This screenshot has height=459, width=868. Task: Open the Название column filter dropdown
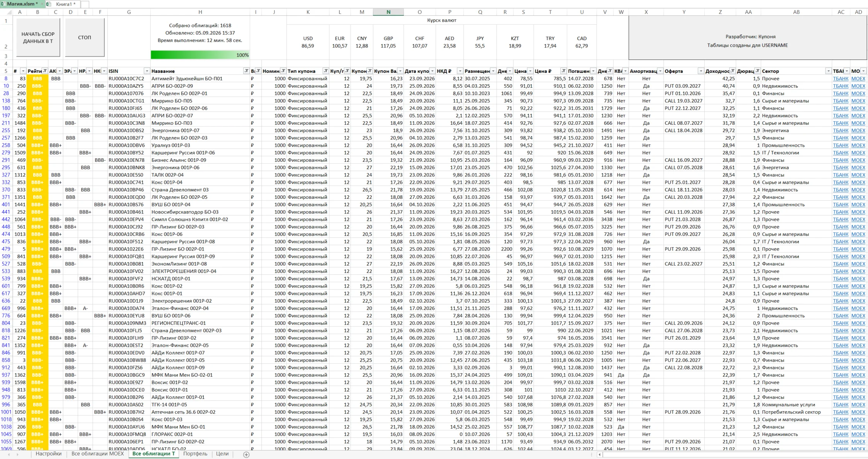246,71
